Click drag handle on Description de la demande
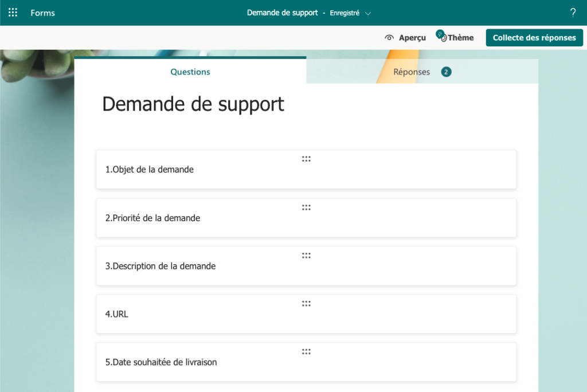Image resolution: width=587 pixels, height=392 pixels. [x=306, y=256]
